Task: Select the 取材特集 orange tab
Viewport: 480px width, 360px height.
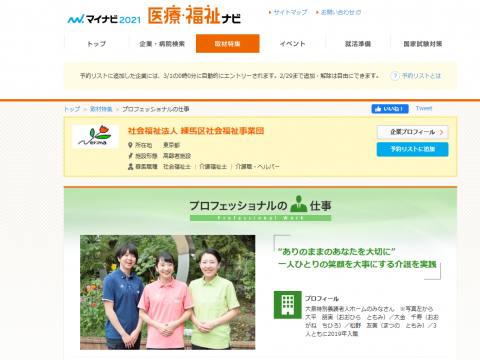Action: [228, 44]
